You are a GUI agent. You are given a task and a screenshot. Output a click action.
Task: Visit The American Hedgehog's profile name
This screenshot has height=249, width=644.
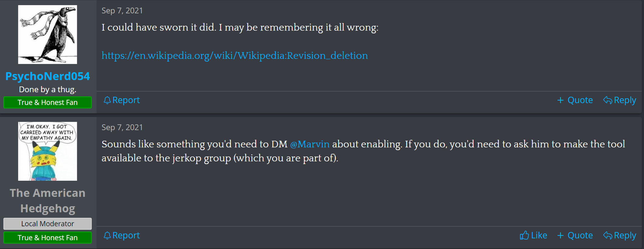(x=48, y=201)
